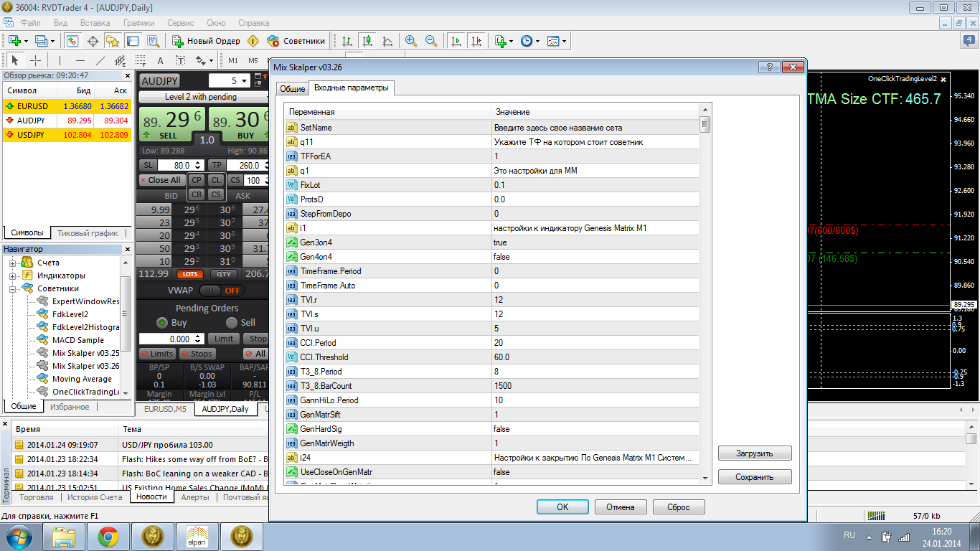Viewport: 980px width, 551px height.
Task: Select the line chart icon
Action: click(387, 41)
